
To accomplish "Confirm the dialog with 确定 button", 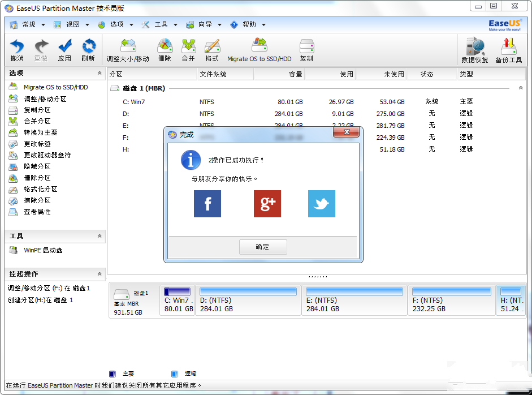I will pyautogui.click(x=263, y=247).
